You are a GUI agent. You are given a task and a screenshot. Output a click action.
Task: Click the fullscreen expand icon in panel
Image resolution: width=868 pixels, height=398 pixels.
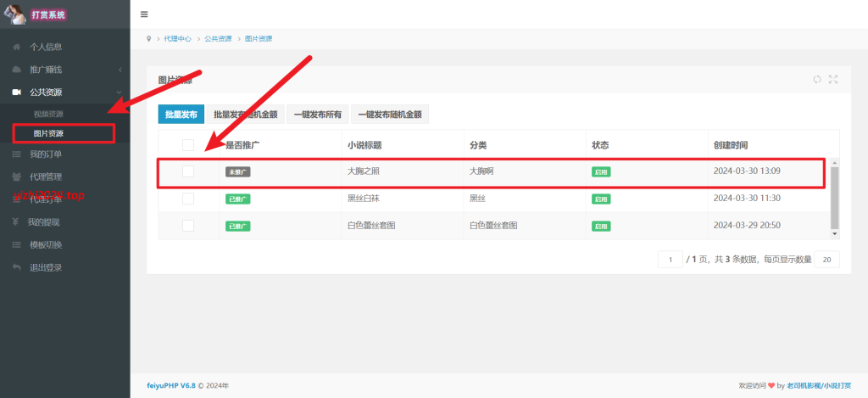(x=833, y=80)
